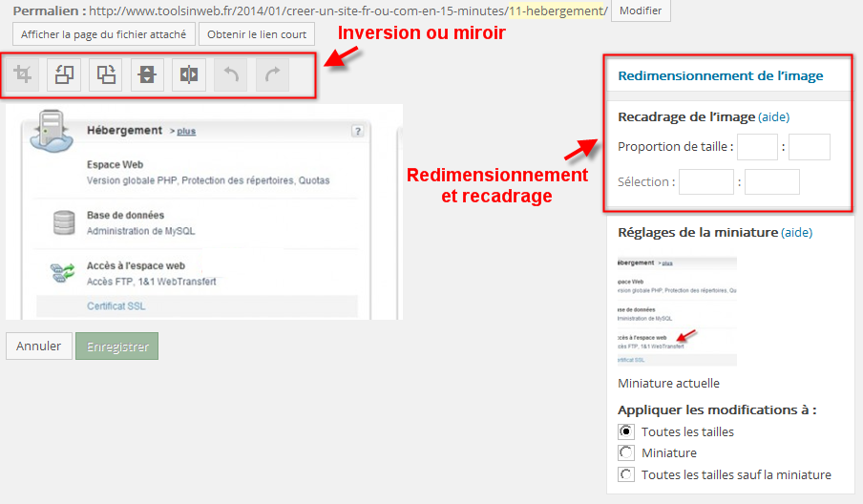Viewport: 863px width, 504px height.
Task: Open 'Redimensionnement de l'image' section
Action: click(720, 75)
